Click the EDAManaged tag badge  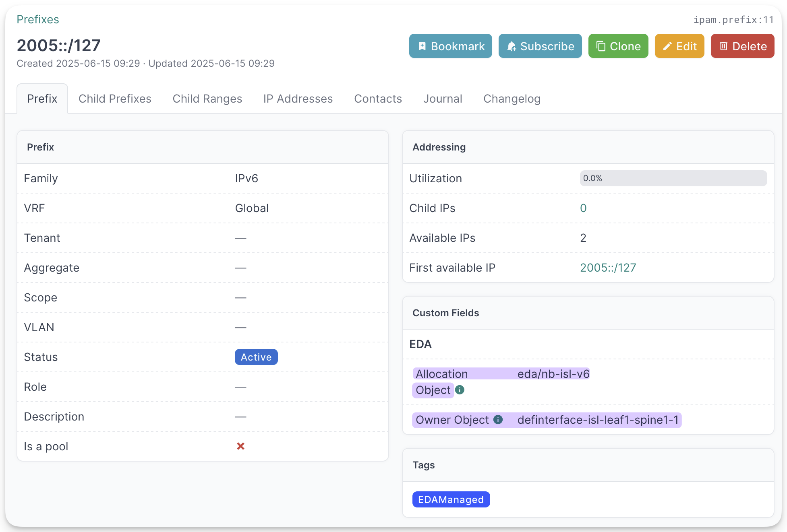451,499
